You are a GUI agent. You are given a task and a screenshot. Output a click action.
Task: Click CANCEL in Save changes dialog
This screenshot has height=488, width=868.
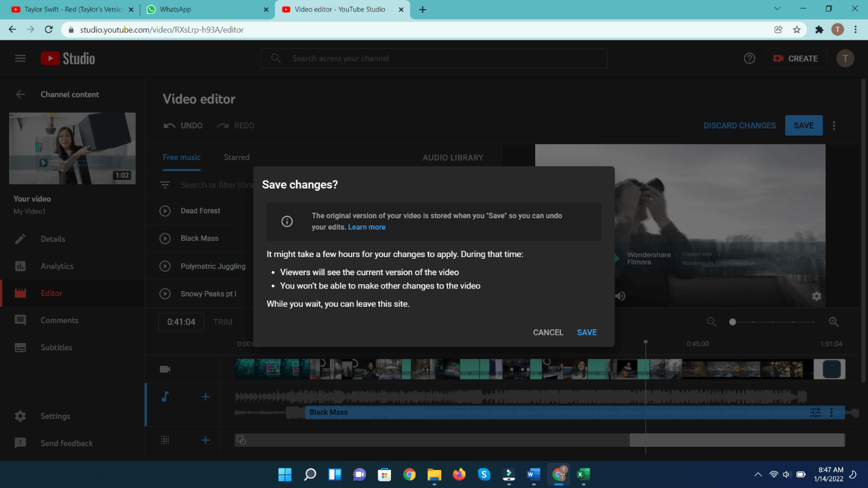click(x=548, y=332)
